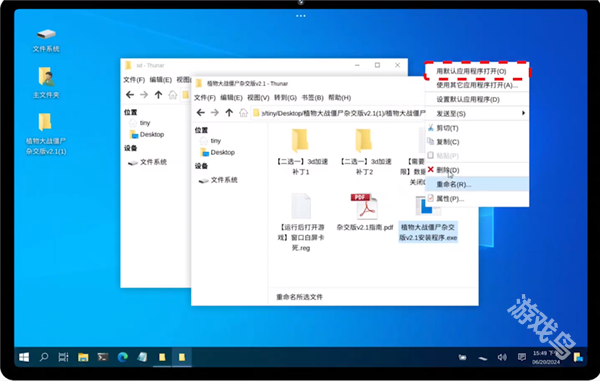Open 书签(B) menu in front window

pyautogui.click(x=312, y=98)
